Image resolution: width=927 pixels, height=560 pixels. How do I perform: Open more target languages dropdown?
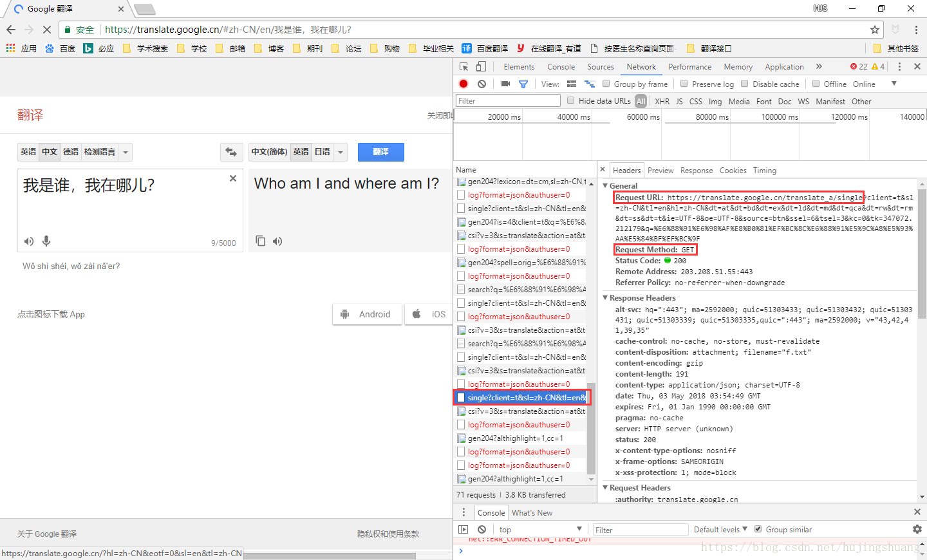pos(341,152)
